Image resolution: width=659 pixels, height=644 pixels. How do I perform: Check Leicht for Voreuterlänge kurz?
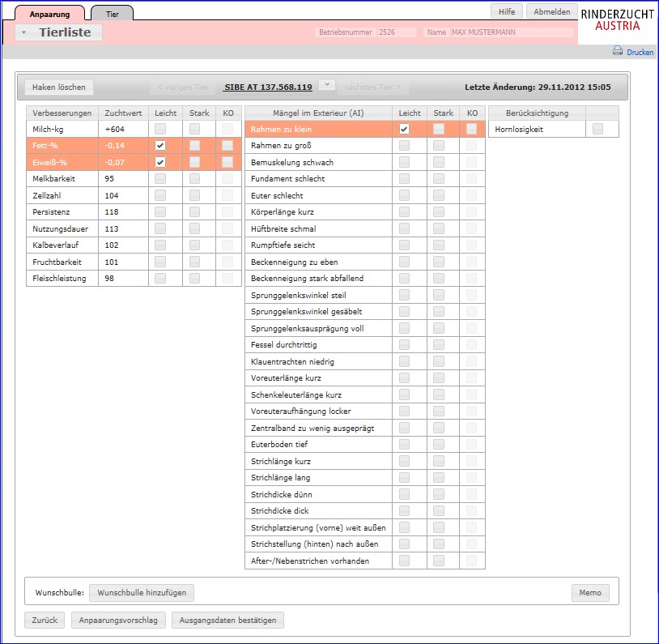click(404, 378)
